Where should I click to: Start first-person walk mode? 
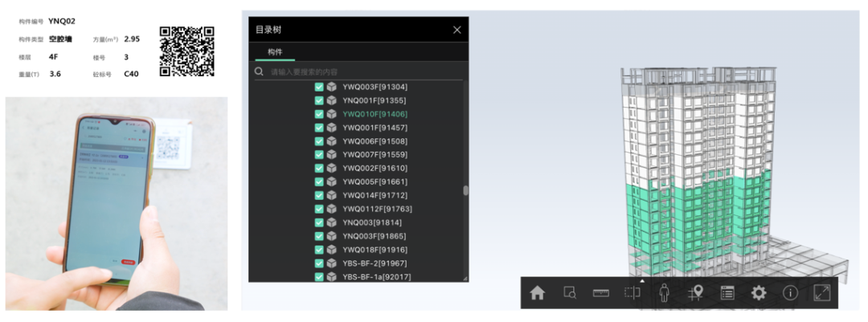click(665, 292)
